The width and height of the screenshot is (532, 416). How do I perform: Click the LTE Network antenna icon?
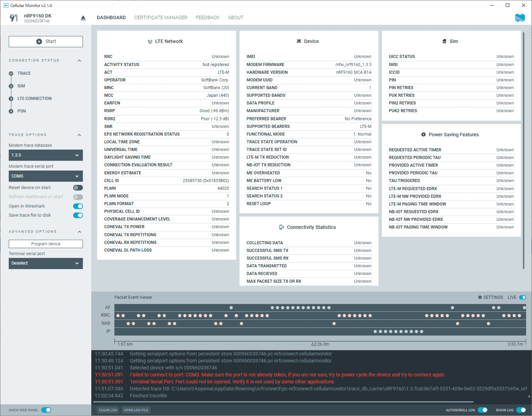[150, 42]
